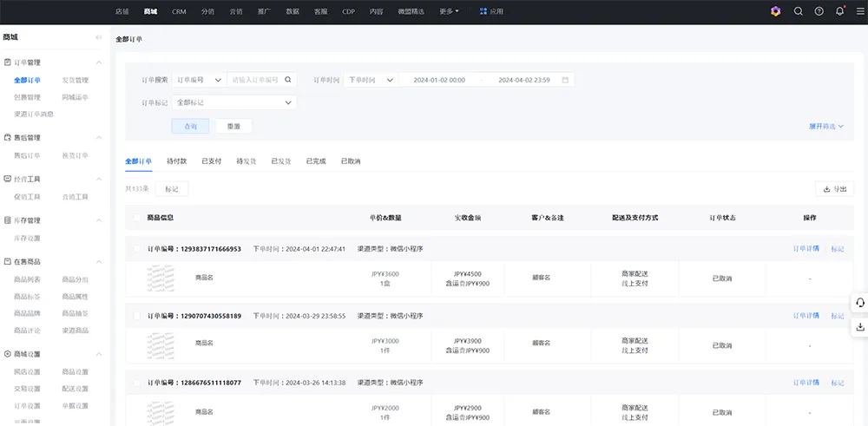Viewport: 868px width, 426px height.
Task: Click 标记 link for order 1290707430558189
Action: pyautogui.click(x=838, y=316)
